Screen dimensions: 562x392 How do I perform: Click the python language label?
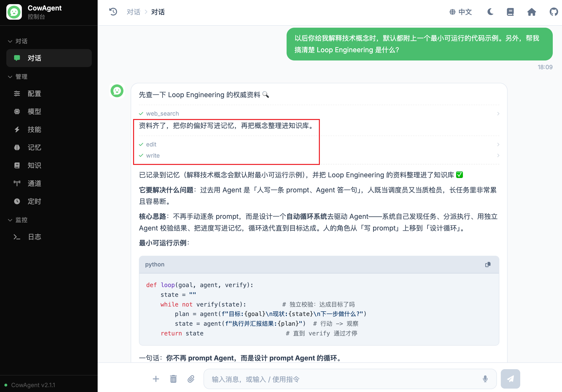pos(155,264)
